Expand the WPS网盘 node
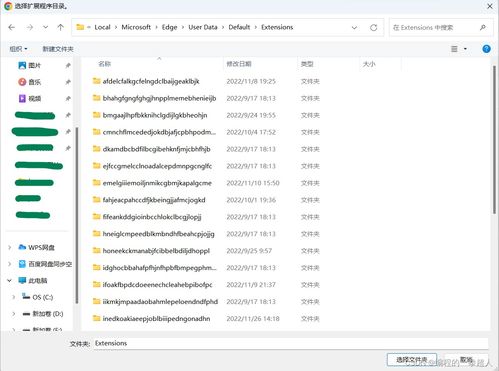 pos(10,247)
